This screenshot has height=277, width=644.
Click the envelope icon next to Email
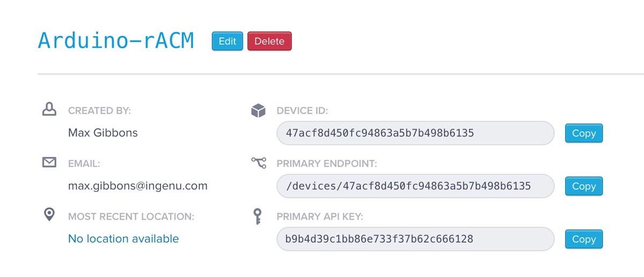49,162
